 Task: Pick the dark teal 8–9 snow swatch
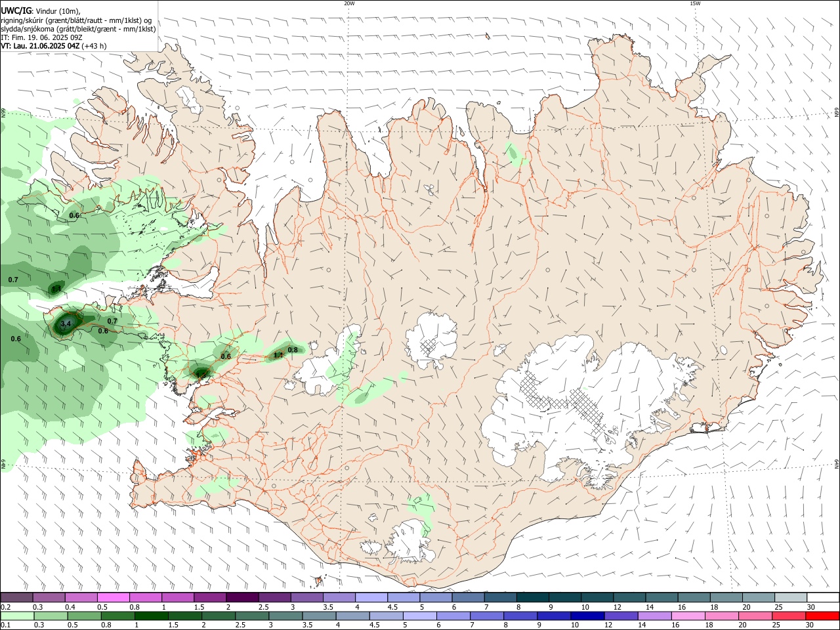[x=532, y=597]
